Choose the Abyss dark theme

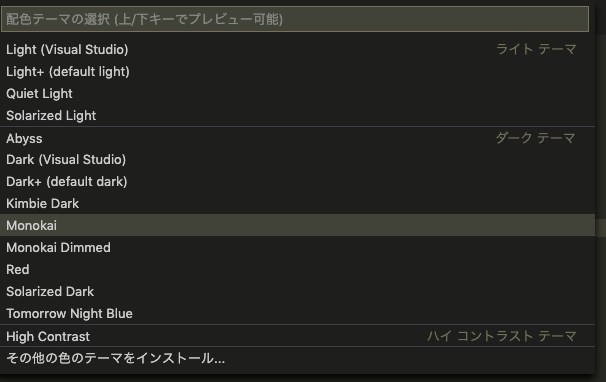(x=297, y=138)
